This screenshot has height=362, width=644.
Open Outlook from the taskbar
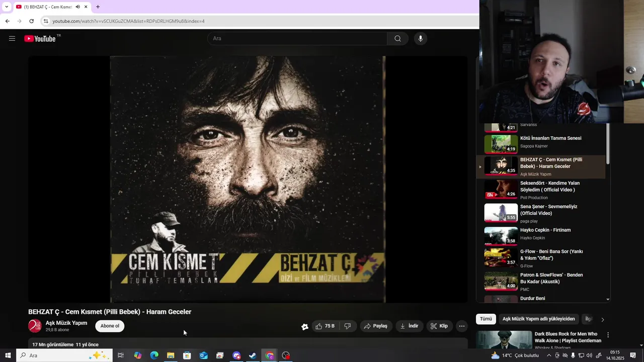pyautogui.click(x=203, y=355)
